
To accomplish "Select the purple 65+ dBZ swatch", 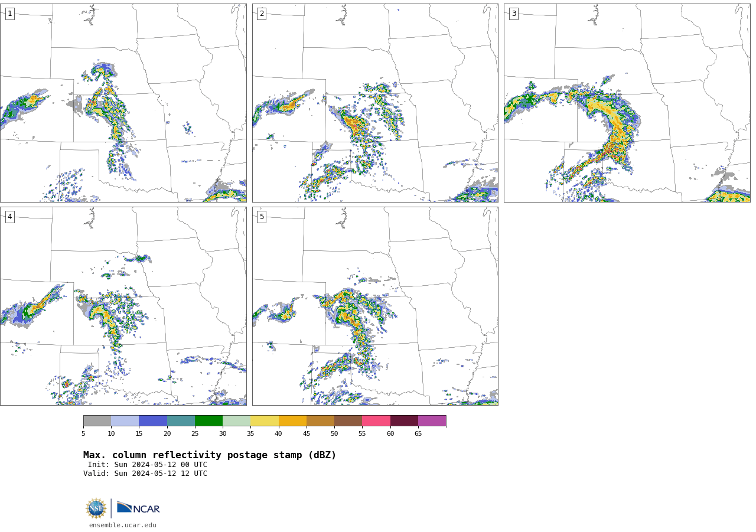I will click(x=432, y=420).
